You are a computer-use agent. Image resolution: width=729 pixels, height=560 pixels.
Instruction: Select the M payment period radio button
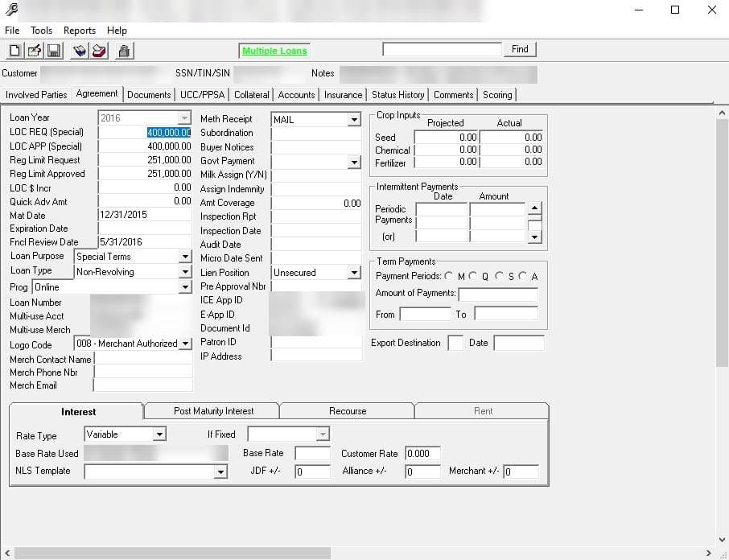[449, 276]
